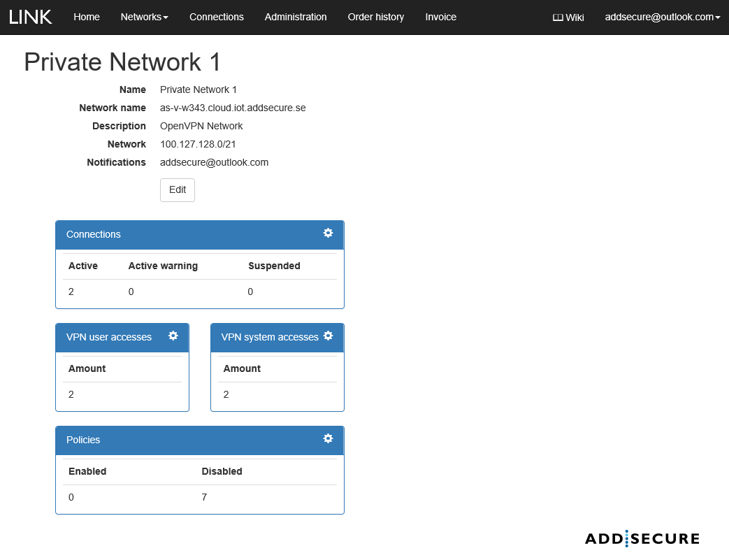The image size is (729, 560).
Task: Click the LINK logo
Action: click(x=31, y=17)
